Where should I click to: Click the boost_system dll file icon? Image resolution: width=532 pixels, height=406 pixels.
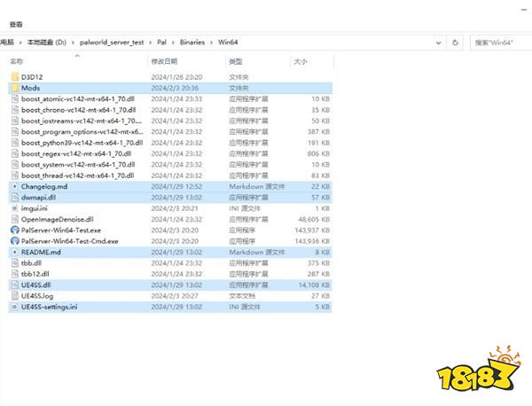[14, 165]
